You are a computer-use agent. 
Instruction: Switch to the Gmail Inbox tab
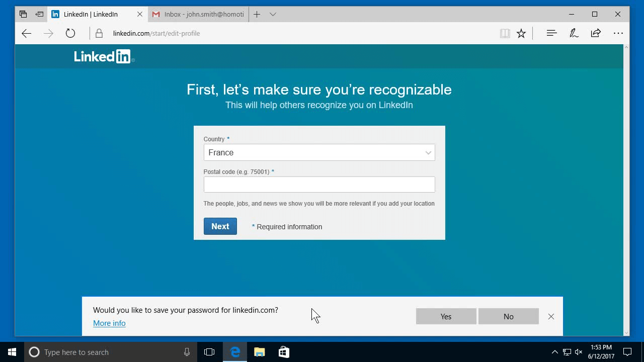(198, 14)
